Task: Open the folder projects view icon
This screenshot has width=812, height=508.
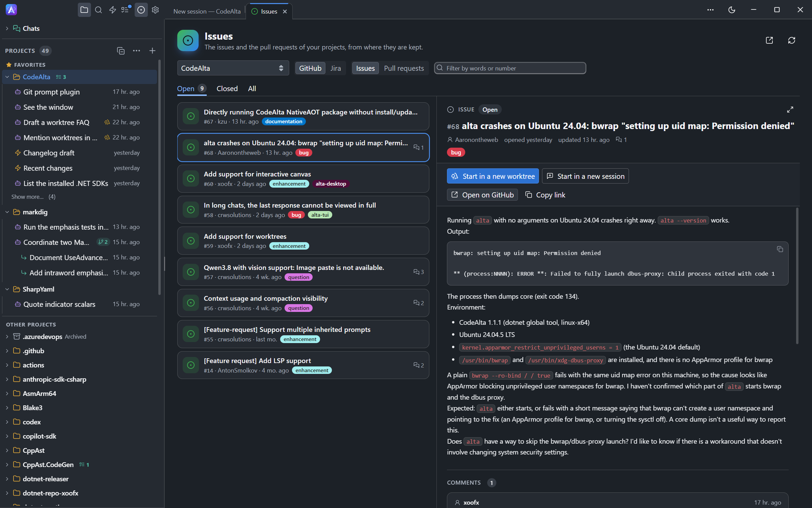Action: 84,10
